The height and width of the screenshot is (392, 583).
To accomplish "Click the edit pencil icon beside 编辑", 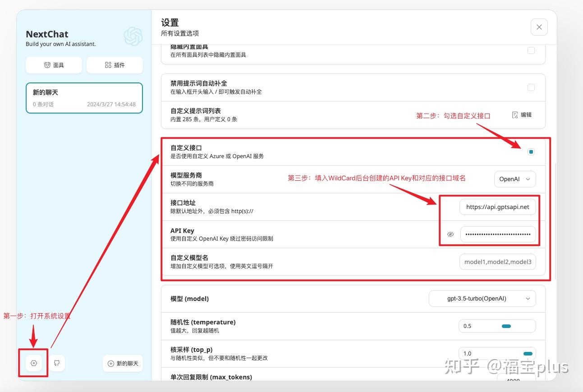I will (x=514, y=114).
